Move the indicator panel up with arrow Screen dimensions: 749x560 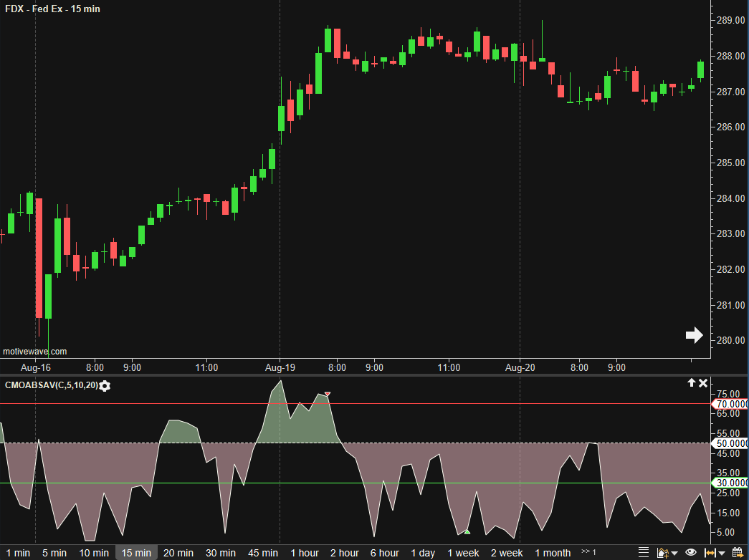point(691,383)
